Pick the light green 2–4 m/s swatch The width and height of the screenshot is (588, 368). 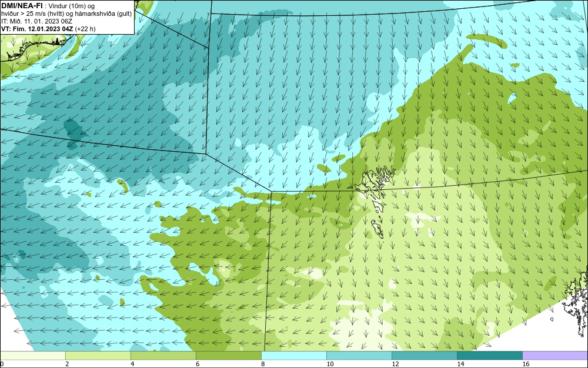(98, 355)
